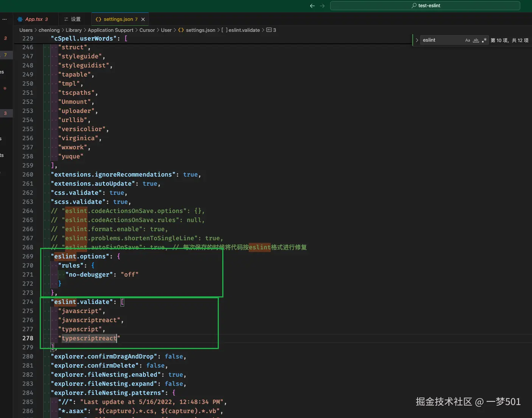Go back with the left arrow

tap(312, 6)
